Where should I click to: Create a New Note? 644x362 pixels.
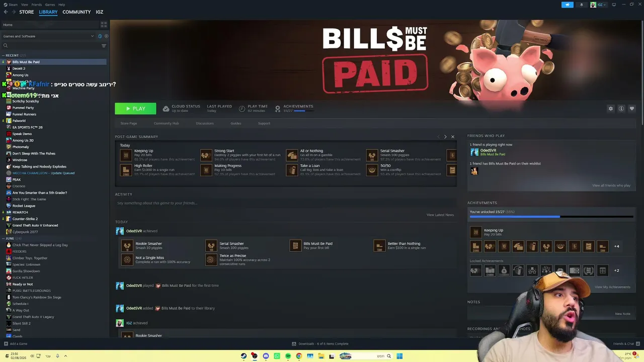click(x=622, y=314)
